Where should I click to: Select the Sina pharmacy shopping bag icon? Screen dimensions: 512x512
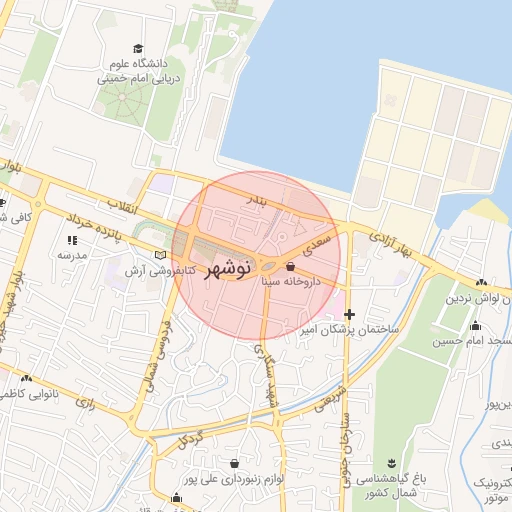pos(290,267)
